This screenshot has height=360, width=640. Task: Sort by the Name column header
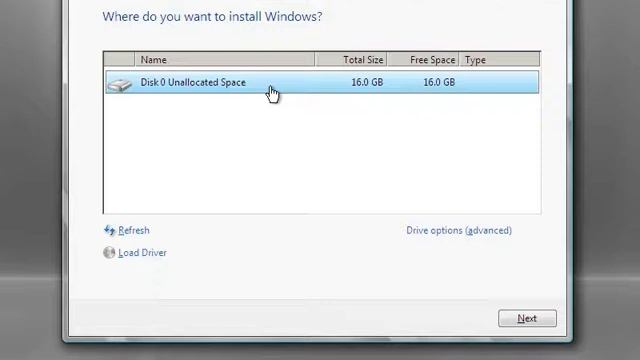coord(224,60)
